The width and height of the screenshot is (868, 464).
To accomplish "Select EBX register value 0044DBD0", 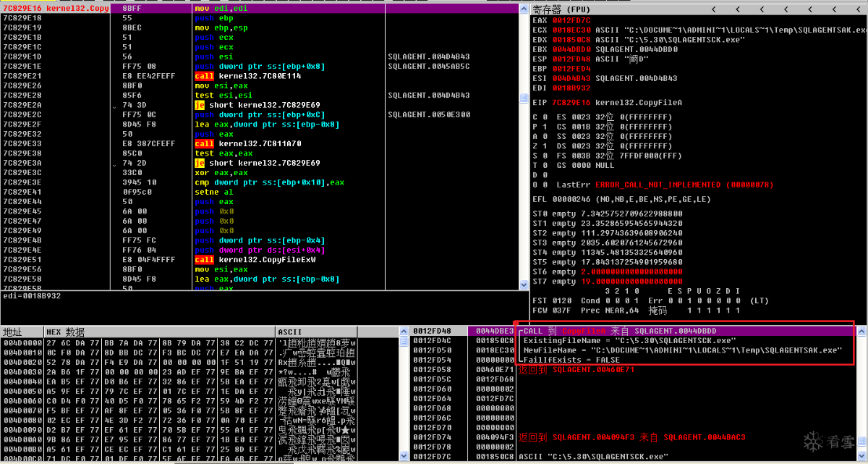I will coord(571,49).
